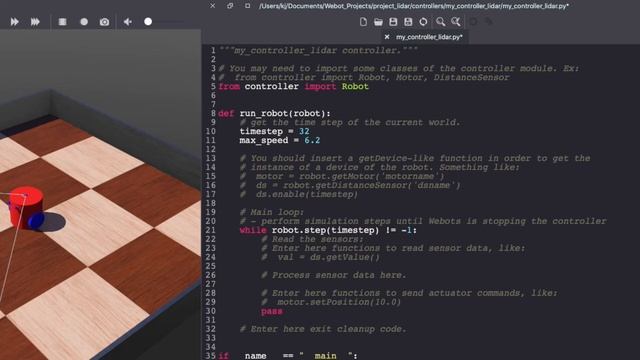Select the my_controller_lidar.py* tab
The height and width of the screenshot is (360, 640).
429,37
